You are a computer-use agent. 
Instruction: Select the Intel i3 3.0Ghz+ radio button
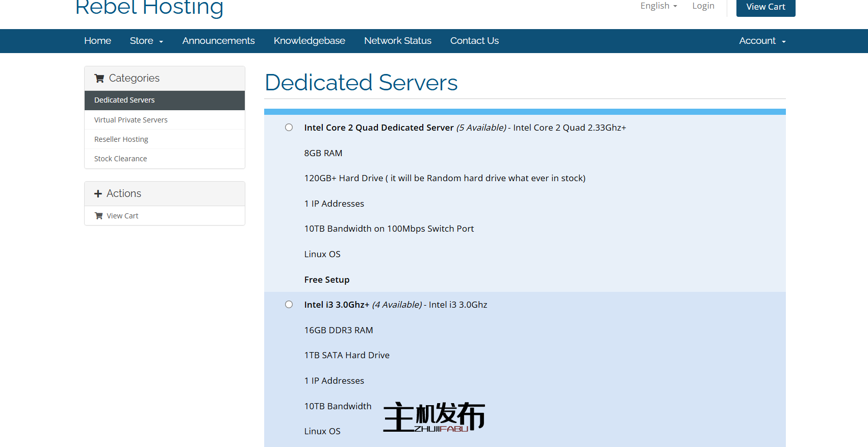pos(289,305)
